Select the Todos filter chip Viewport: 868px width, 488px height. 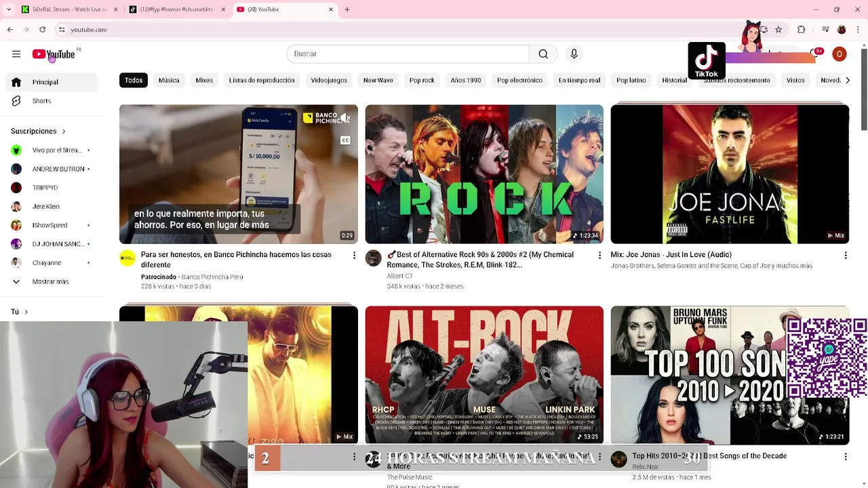coord(134,80)
